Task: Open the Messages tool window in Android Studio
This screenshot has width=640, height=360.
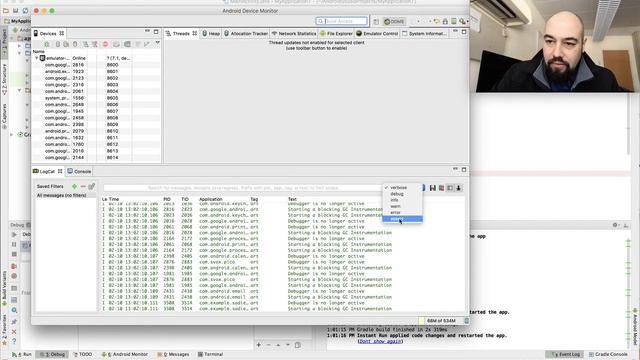Action: point(173,354)
